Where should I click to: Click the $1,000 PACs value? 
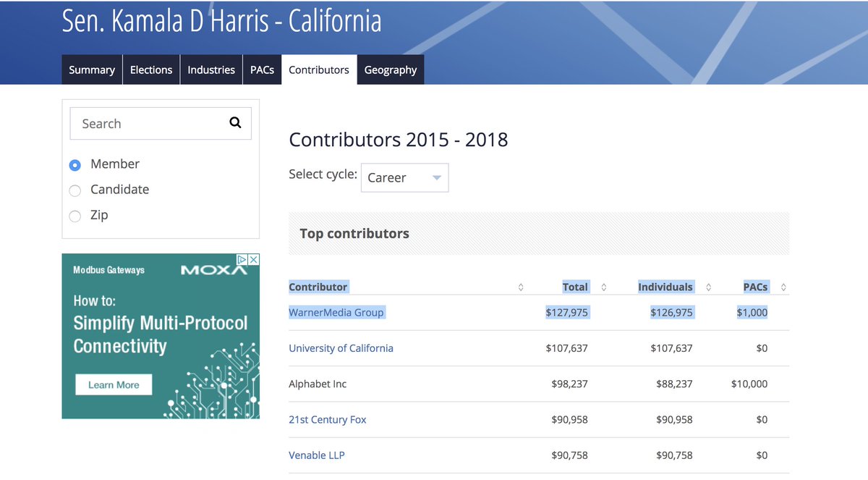pos(752,313)
